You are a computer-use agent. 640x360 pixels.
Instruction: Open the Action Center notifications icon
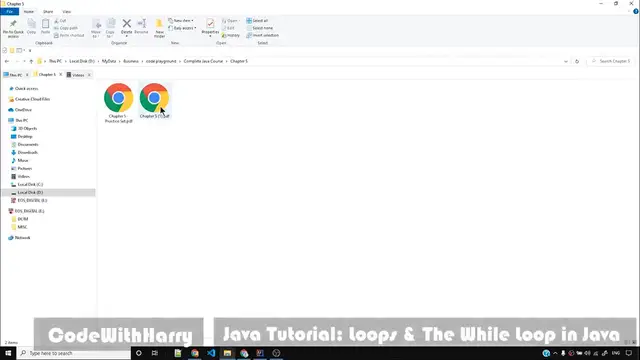(x=629, y=353)
